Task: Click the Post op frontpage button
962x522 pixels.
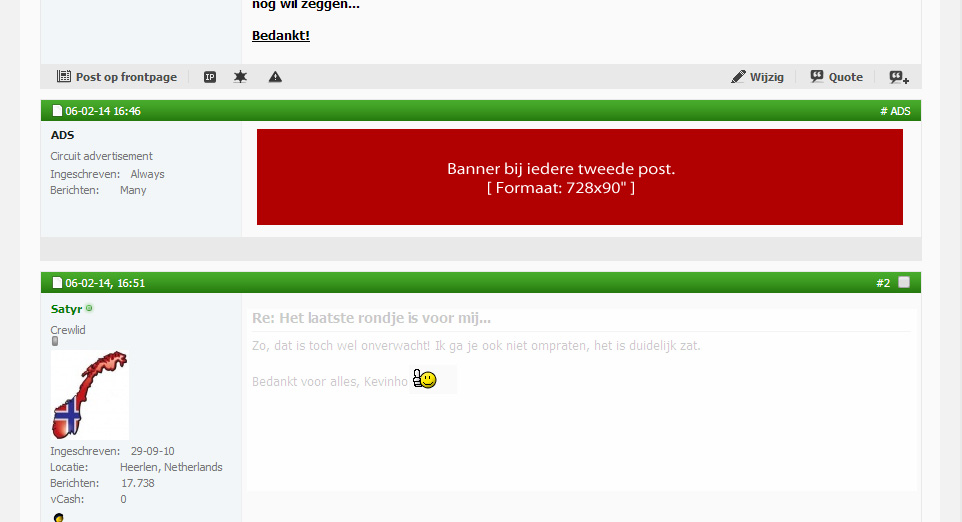Action: [x=117, y=77]
